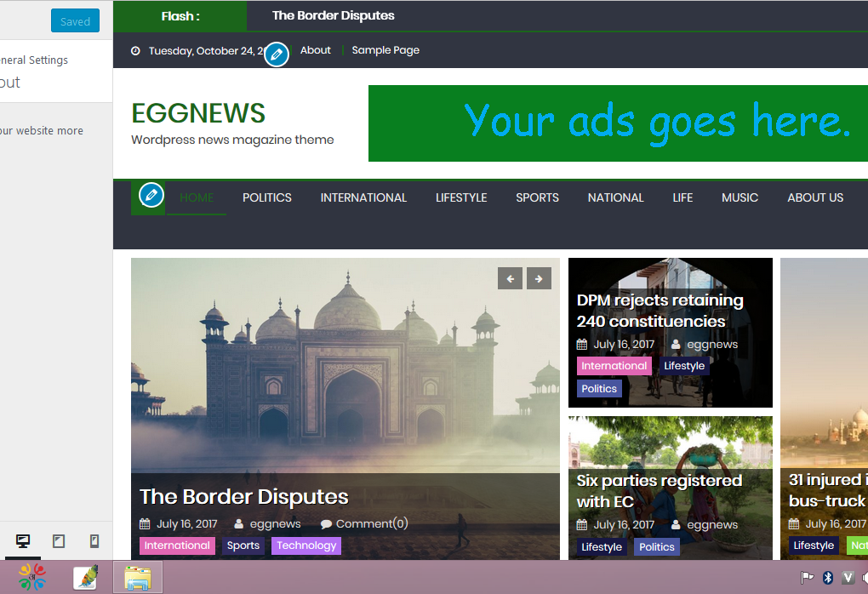
Task: Click the edit pencil icon on the navigation menu
Action: tap(151, 195)
